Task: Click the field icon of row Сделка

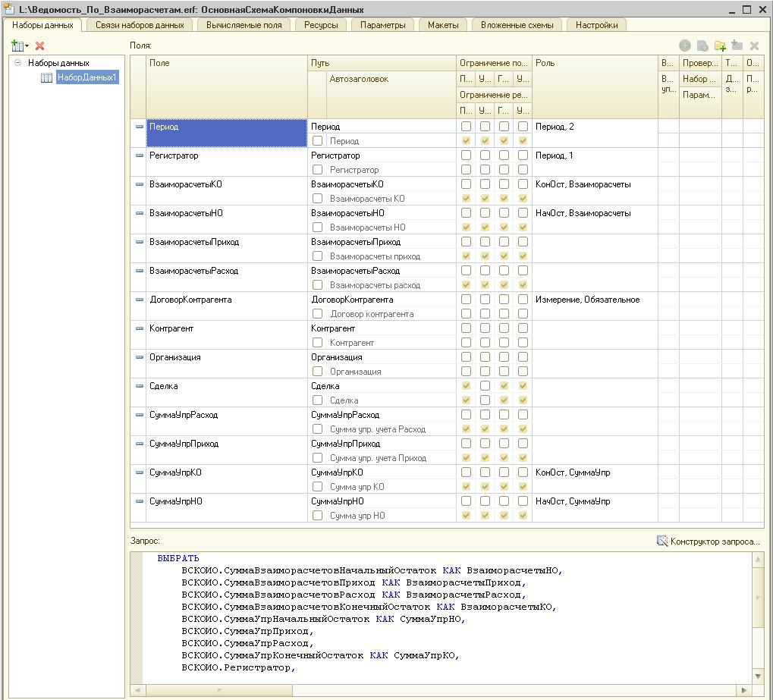Action: coord(140,386)
